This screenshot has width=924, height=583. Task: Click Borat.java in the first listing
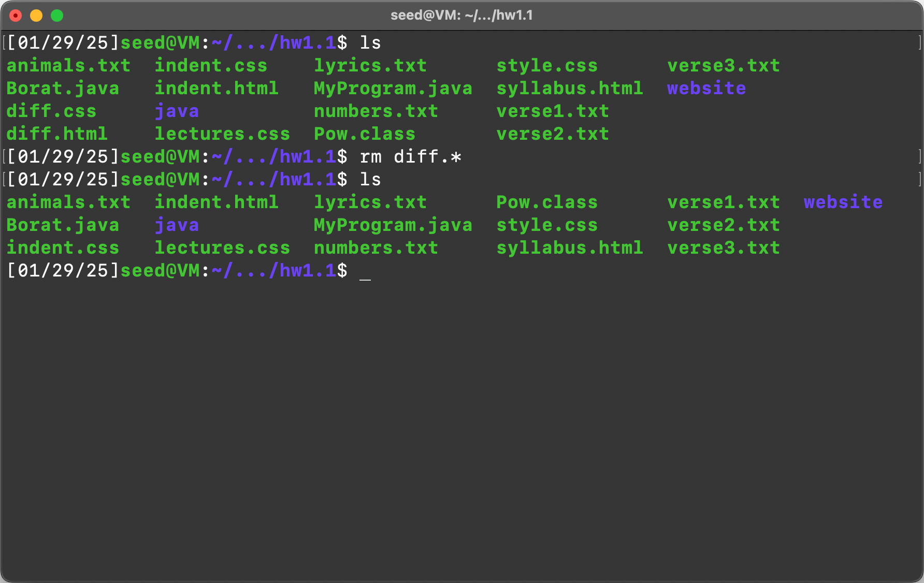point(63,89)
